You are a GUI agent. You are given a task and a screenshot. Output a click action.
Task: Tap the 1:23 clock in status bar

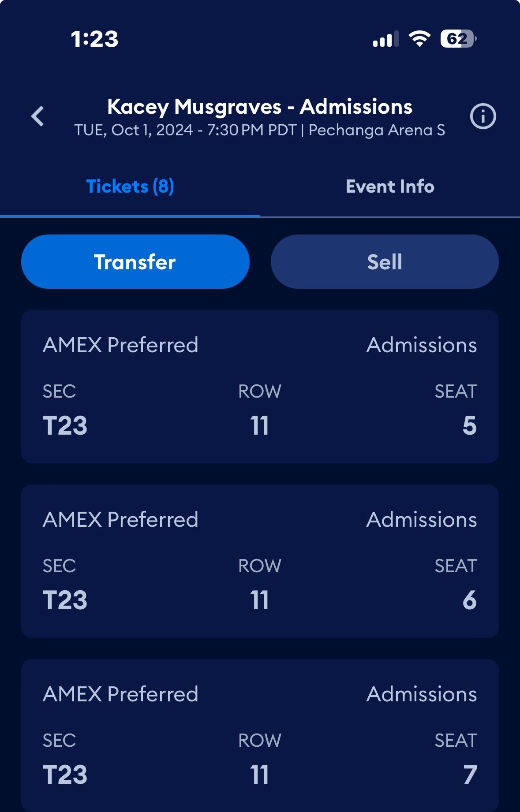tap(95, 39)
